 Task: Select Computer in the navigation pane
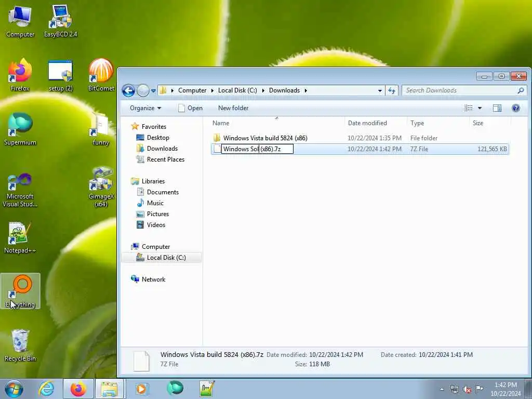tap(156, 247)
